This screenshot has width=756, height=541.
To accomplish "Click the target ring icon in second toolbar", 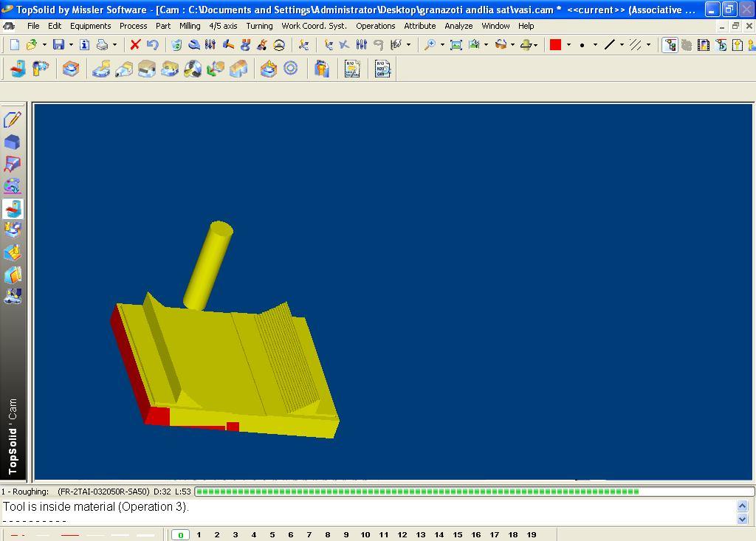I will (290, 69).
